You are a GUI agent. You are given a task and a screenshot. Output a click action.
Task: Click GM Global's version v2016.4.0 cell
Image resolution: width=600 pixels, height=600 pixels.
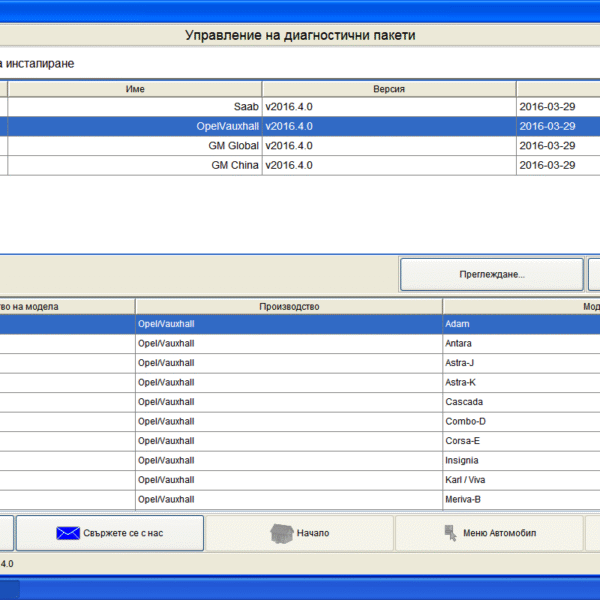tap(389, 146)
